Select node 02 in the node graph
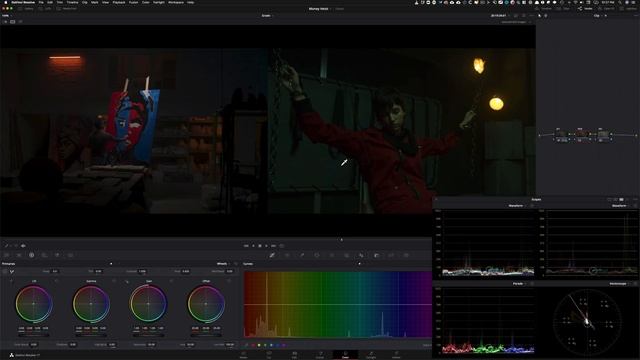Viewport: 640px width, 360px height. coord(582,134)
